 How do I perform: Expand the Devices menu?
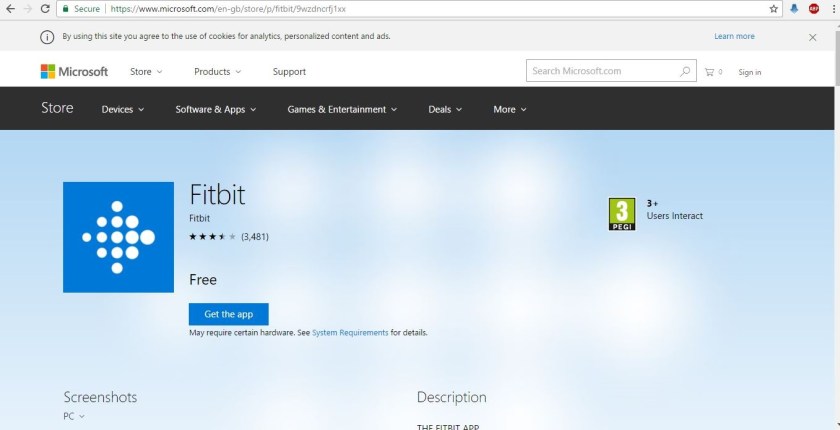(123, 109)
